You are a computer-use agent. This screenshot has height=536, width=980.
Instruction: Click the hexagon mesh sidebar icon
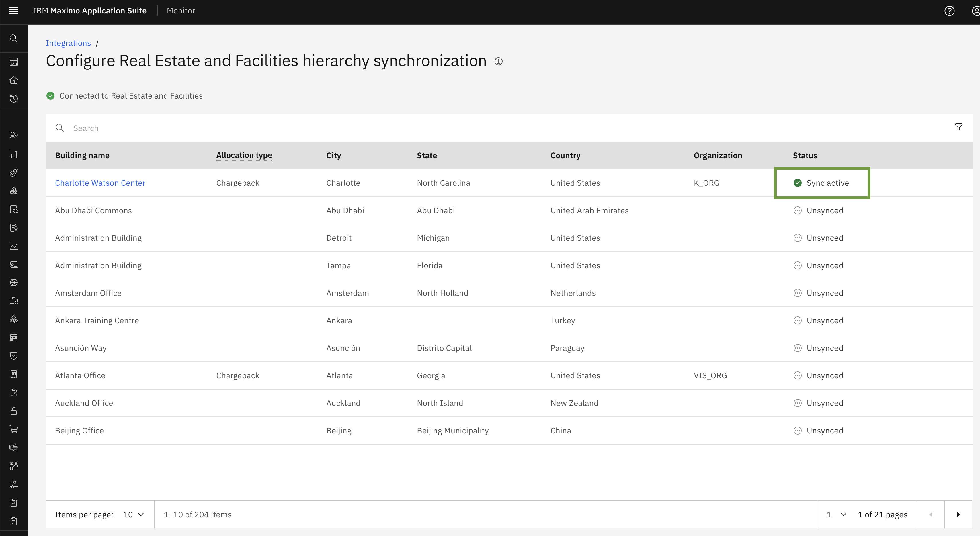click(14, 283)
